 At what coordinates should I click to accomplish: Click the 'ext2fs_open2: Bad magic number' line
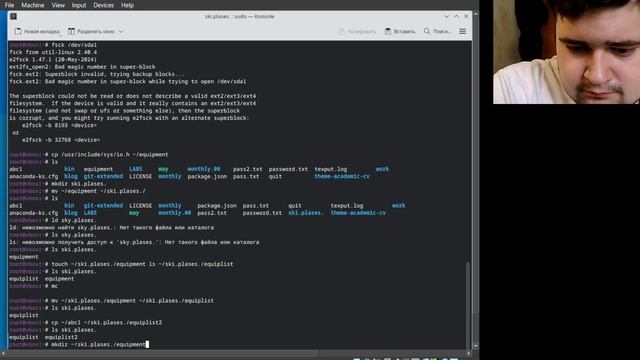(82, 67)
